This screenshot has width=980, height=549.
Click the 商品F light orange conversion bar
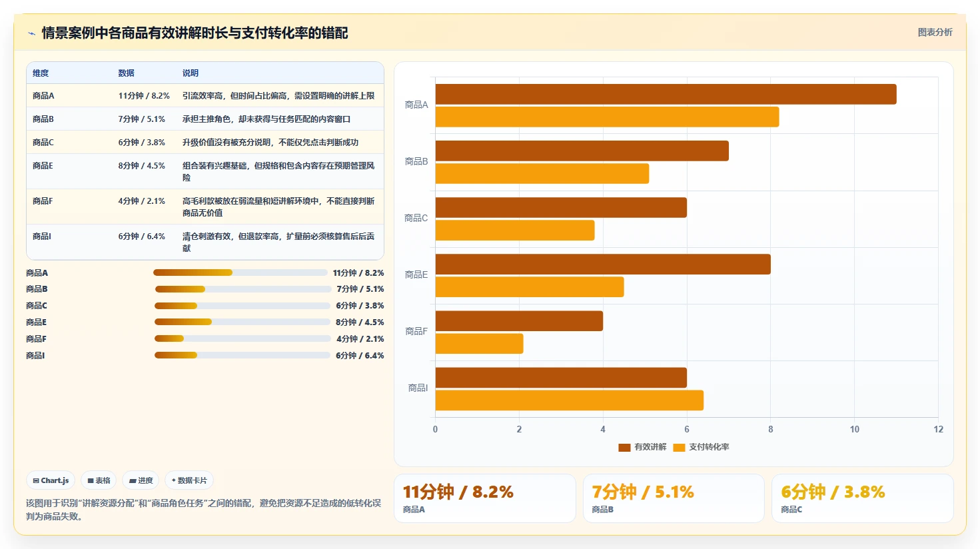tap(479, 344)
